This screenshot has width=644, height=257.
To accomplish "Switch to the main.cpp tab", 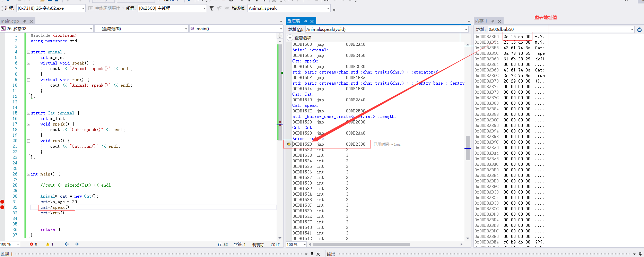I will (x=10, y=21).
